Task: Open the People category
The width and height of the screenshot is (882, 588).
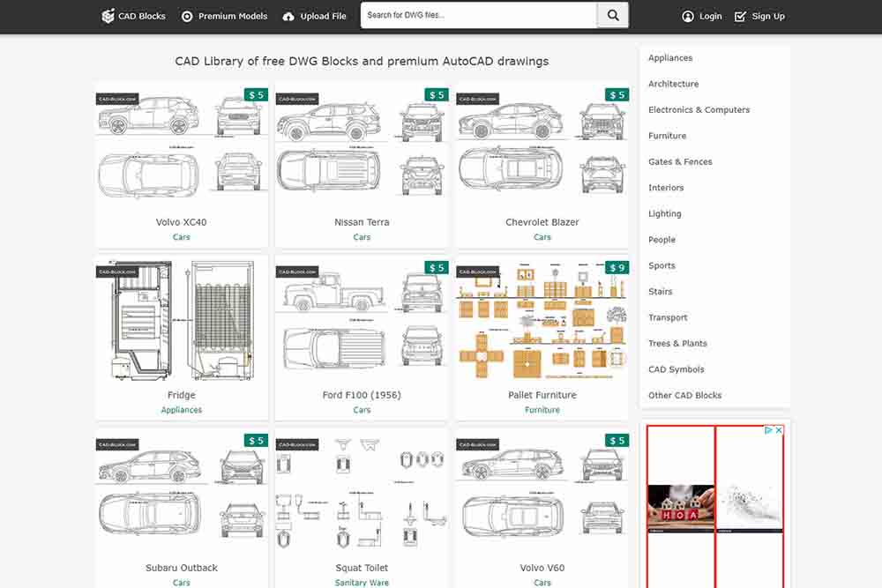Action: (x=661, y=240)
